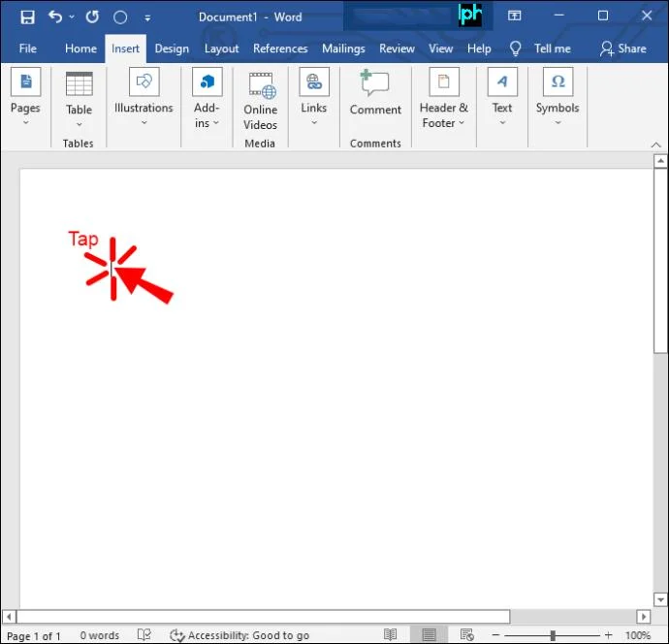Click the Tell me lightbulb icon
The image size is (669, 644).
516,48
